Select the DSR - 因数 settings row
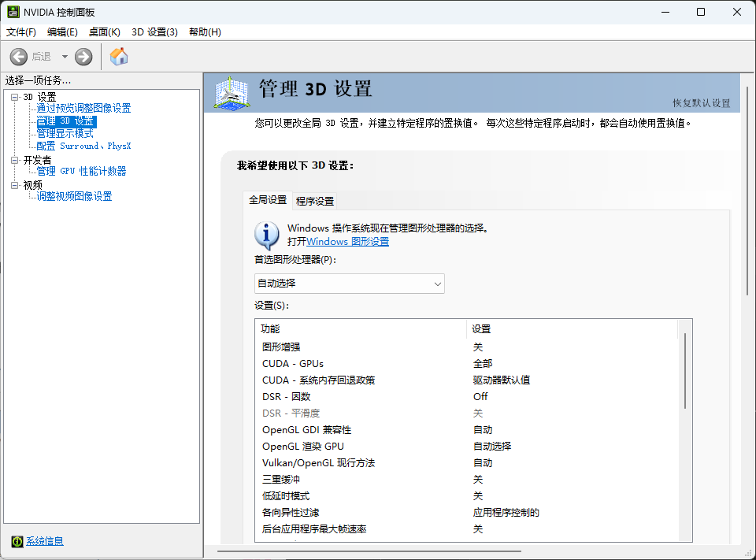The image size is (756, 560). coord(467,396)
